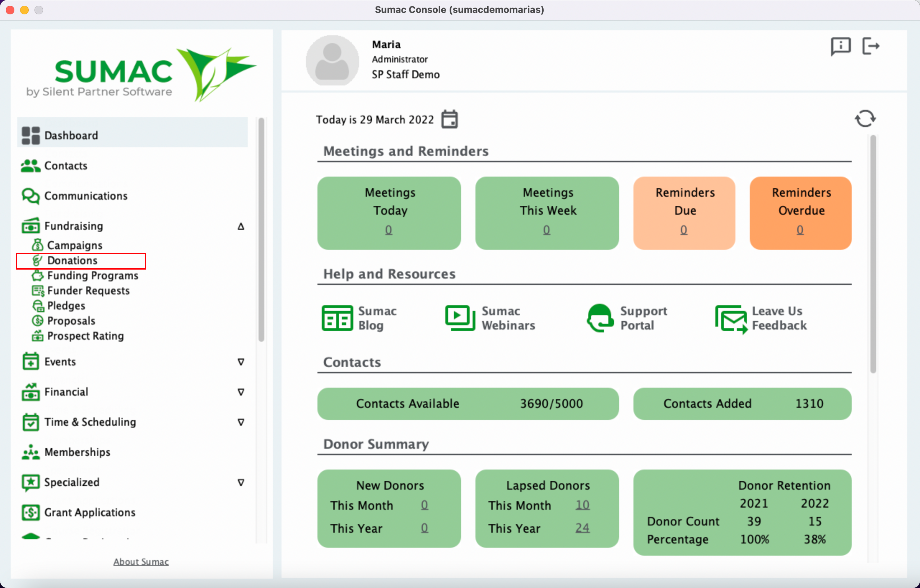Viewport: 920px width, 588px height.
Task: Click the Funder Requests icon
Action: [x=38, y=290]
